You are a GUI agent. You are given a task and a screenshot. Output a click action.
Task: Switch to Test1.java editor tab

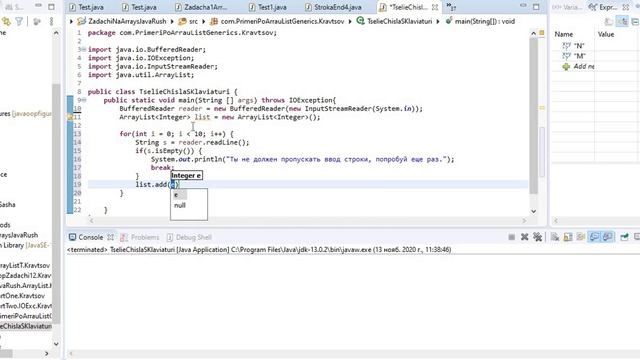tap(268, 7)
